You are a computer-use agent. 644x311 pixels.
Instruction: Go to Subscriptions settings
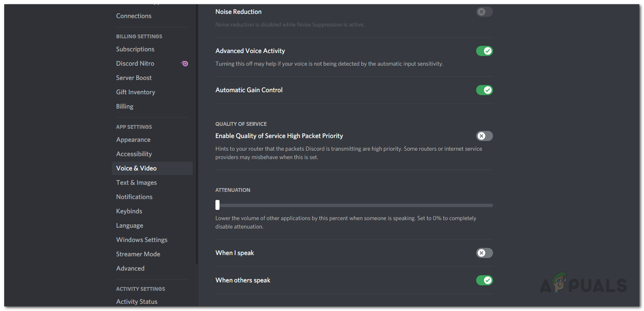[135, 49]
